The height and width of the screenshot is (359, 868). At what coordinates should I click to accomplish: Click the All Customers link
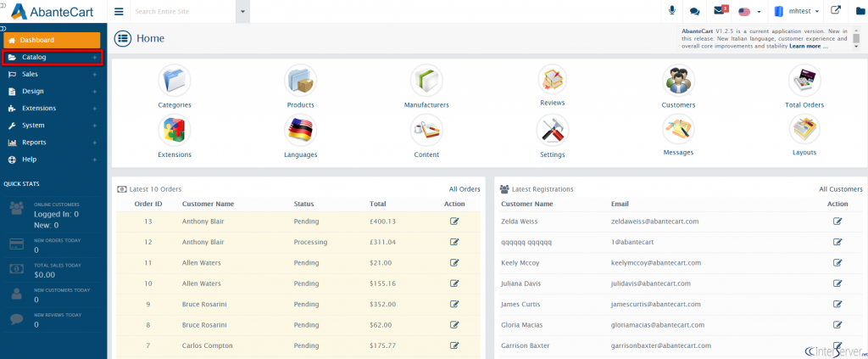(x=840, y=189)
